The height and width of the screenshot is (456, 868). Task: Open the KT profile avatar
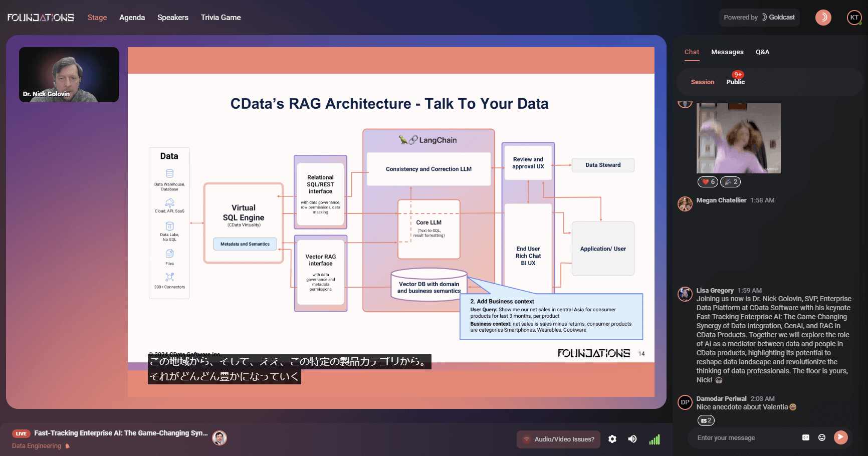(854, 18)
